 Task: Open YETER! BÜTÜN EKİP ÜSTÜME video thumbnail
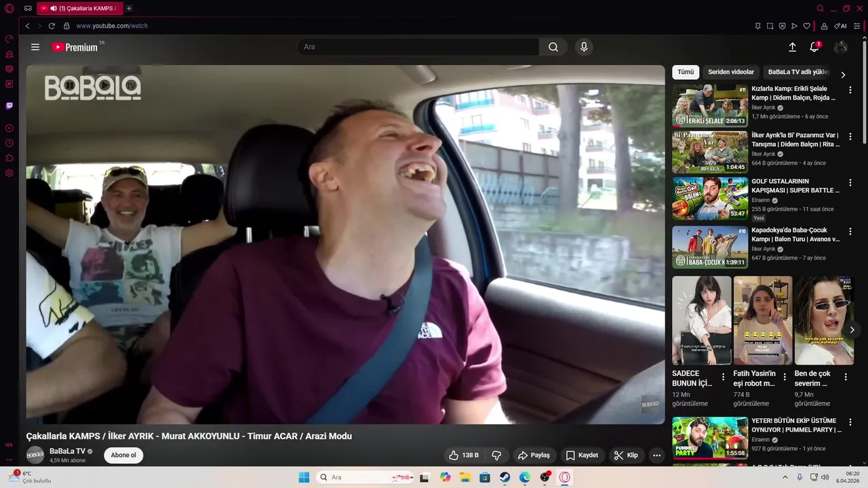tap(710, 438)
